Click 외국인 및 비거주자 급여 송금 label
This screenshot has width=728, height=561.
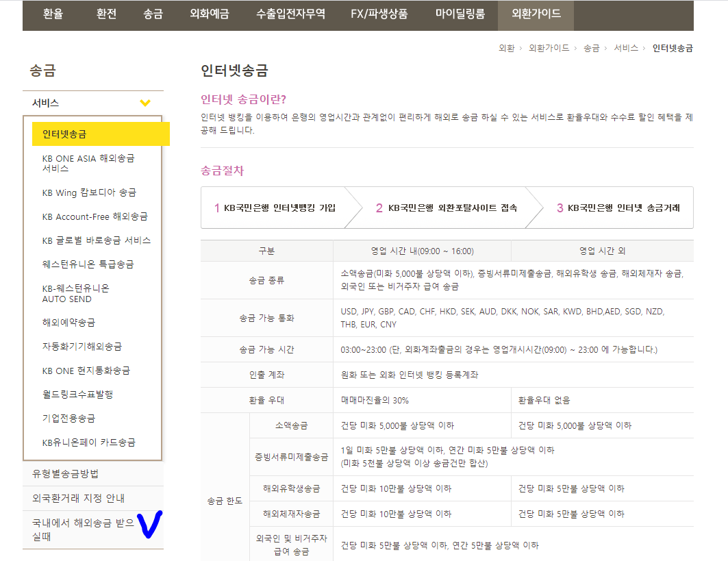coord(291,545)
